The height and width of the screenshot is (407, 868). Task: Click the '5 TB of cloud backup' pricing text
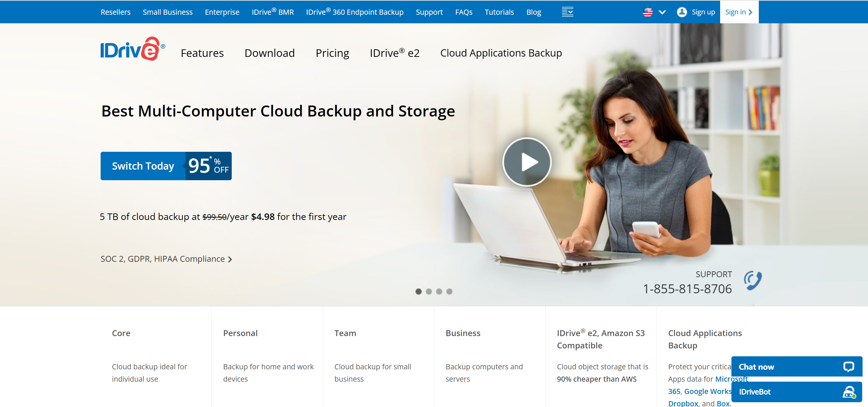pyautogui.click(x=223, y=217)
